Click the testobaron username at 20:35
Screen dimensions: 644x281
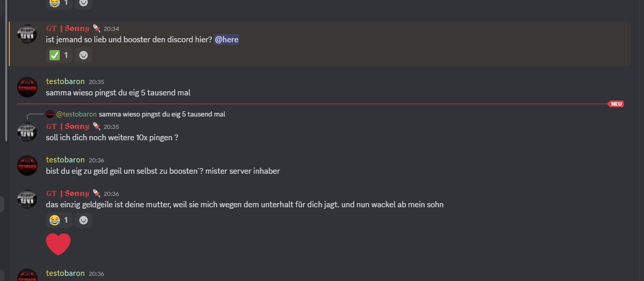point(65,81)
